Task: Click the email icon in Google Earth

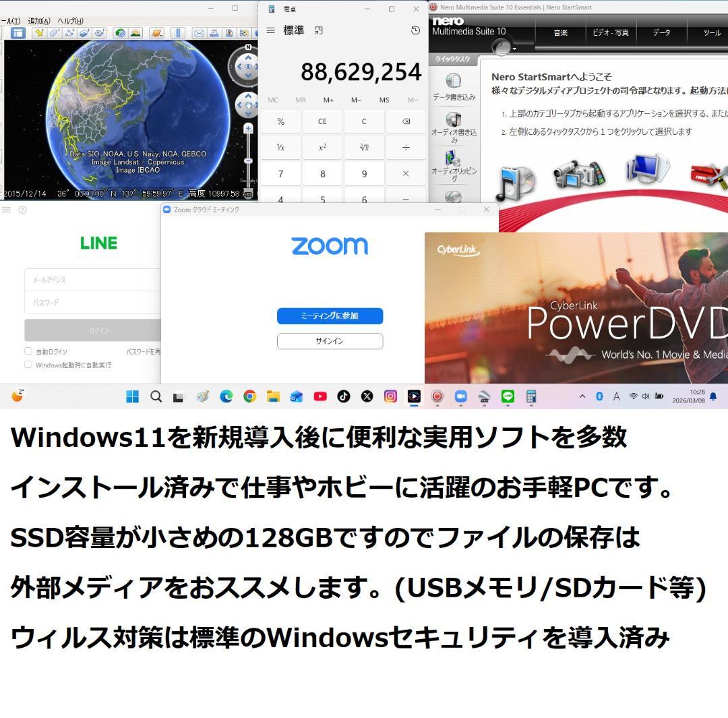Action: pos(199,33)
